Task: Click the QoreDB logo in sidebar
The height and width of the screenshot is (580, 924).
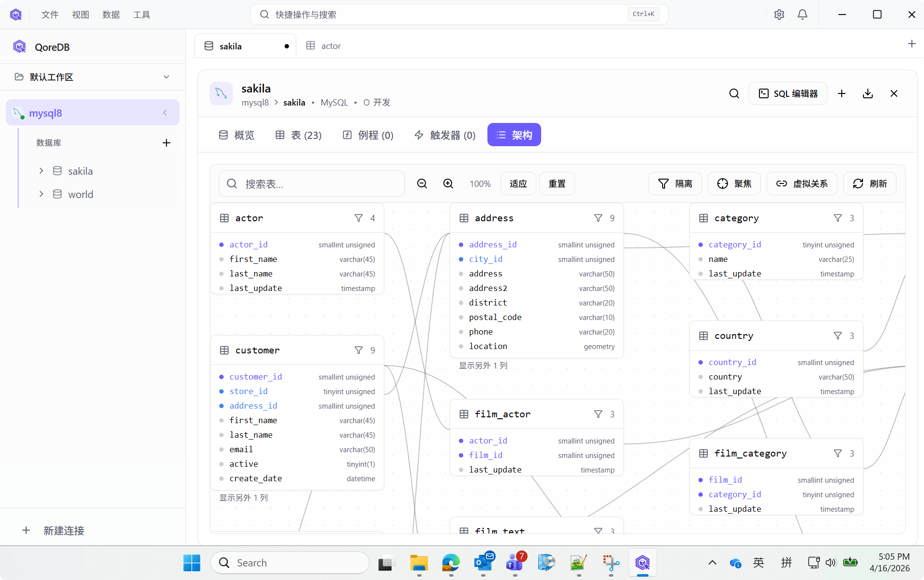Action: point(19,46)
